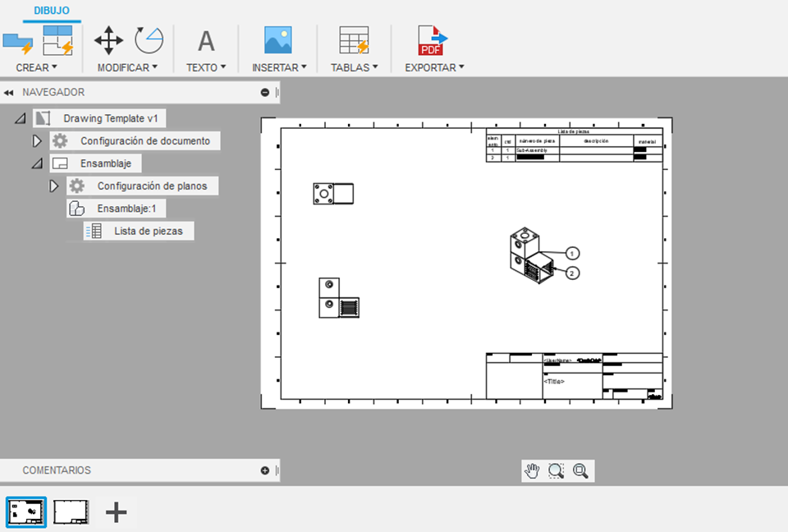Switch to the DIBUJO tab
The height and width of the screenshot is (532, 788).
click(52, 11)
